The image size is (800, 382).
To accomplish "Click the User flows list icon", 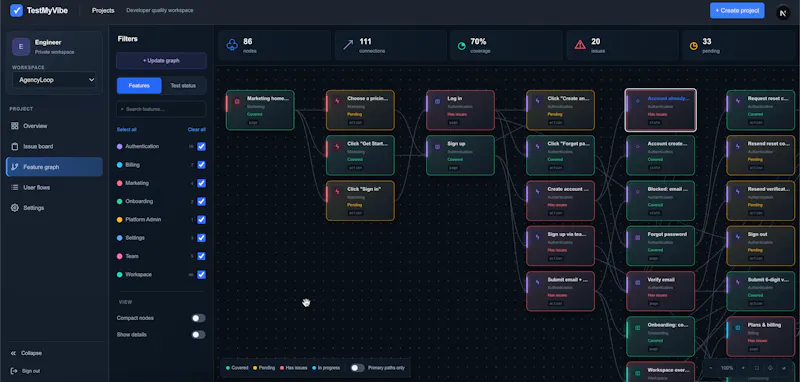I will (15, 187).
